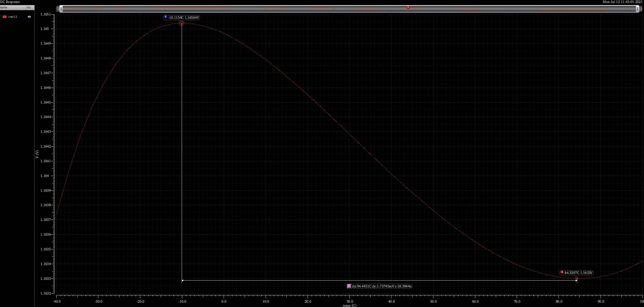Click the red A marker badge
The width and height of the screenshot is (644, 307).
[562, 272]
